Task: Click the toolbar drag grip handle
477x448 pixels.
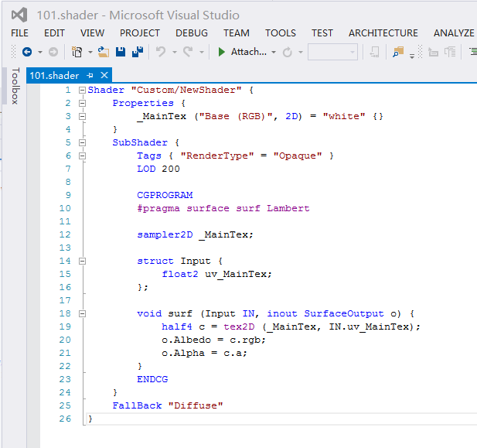Action: tap(13, 52)
